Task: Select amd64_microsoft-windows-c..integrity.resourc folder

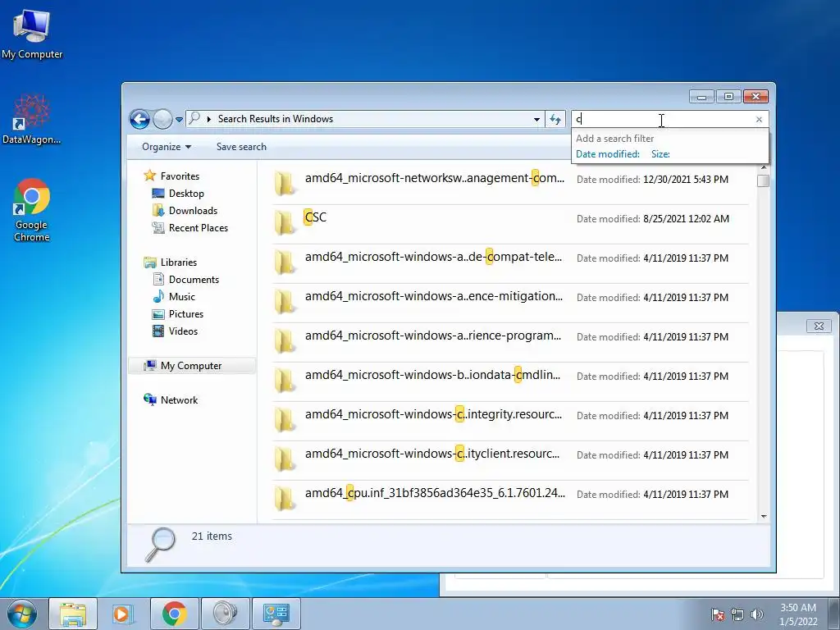Action: click(x=510, y=421)
